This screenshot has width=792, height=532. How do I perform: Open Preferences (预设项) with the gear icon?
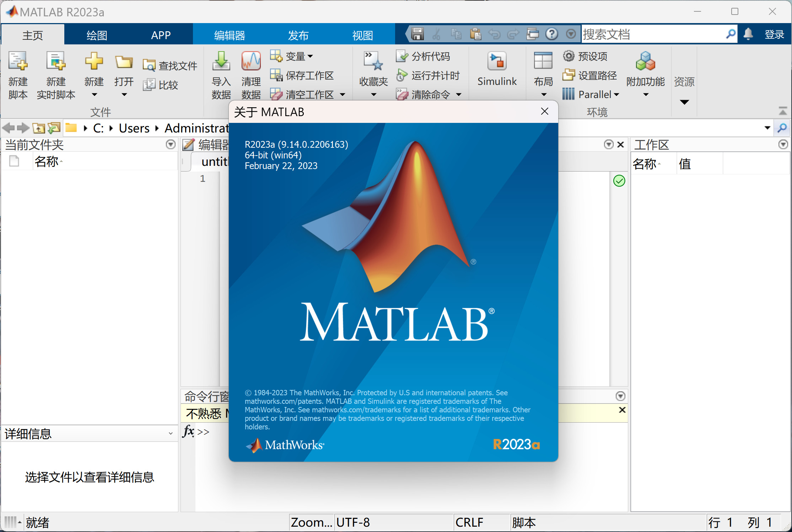click(x=585, y=56)
